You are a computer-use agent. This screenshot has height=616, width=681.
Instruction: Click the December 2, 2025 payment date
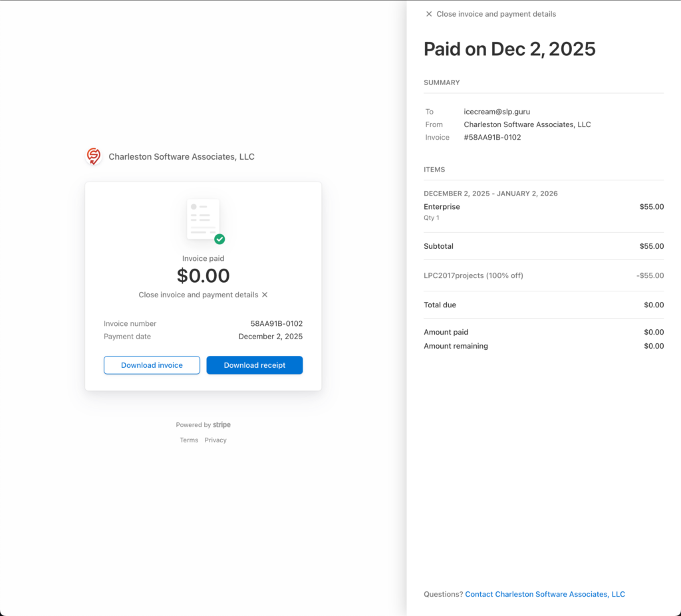(270, 337)
